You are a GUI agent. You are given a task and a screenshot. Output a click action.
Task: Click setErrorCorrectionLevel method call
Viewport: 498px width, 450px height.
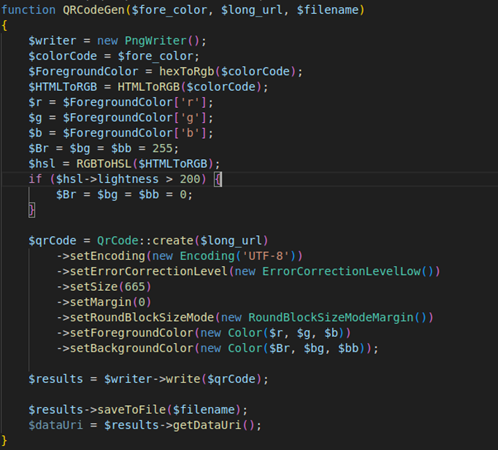(149, 271)
